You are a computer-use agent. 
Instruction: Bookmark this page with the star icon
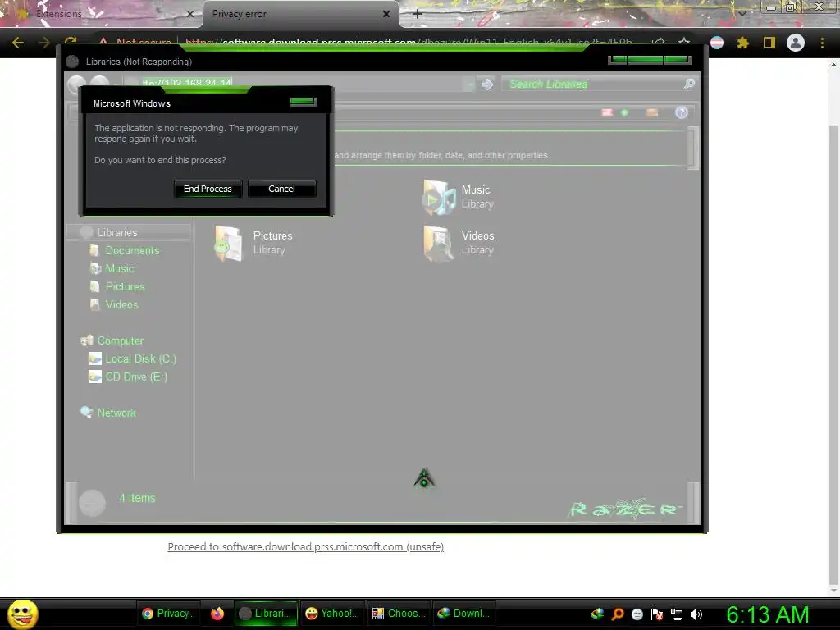coord(684,43)
